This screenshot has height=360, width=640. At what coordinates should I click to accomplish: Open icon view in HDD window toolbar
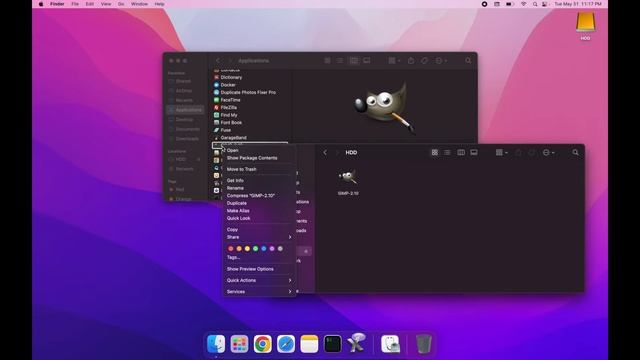435,153
